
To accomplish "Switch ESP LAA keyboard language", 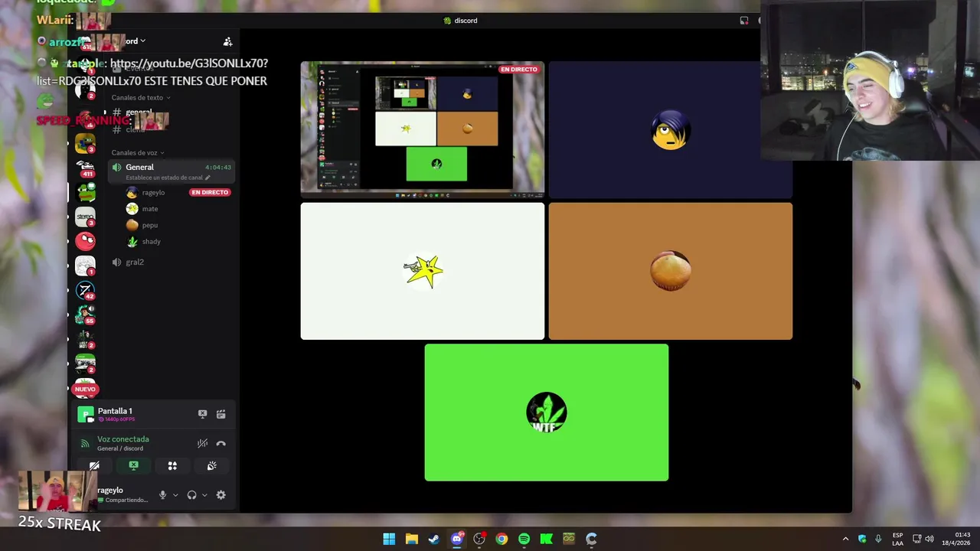I will click(897, 539).
